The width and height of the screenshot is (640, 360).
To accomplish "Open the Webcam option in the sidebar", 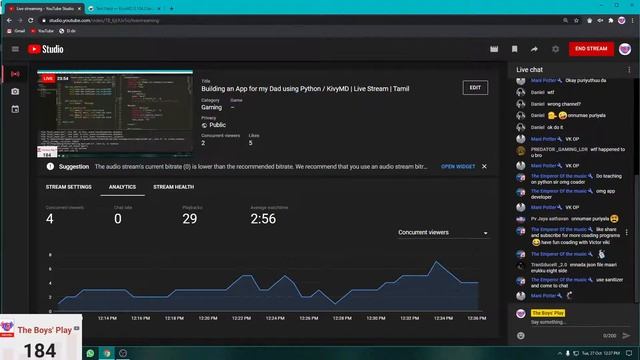I will [x=15, y=91].
